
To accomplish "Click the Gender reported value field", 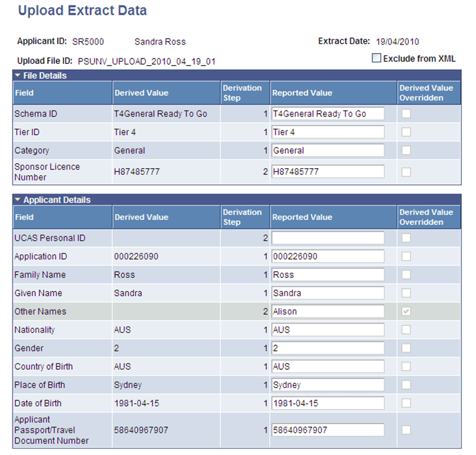I will [x=328, y=348].
